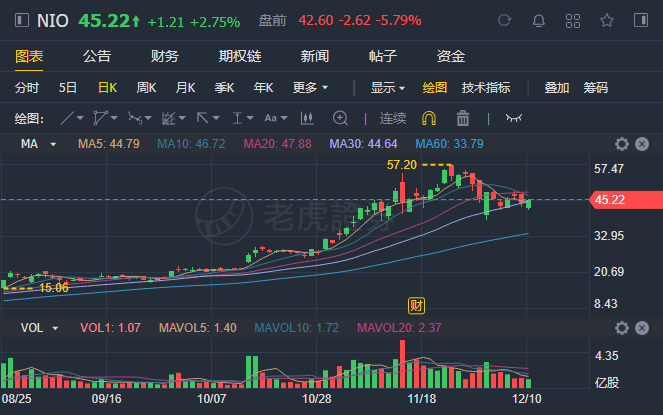Expand text tool dropdown arrow
Image resolution: width=663 pixels, height=415 pixels.
coord(284,118)
